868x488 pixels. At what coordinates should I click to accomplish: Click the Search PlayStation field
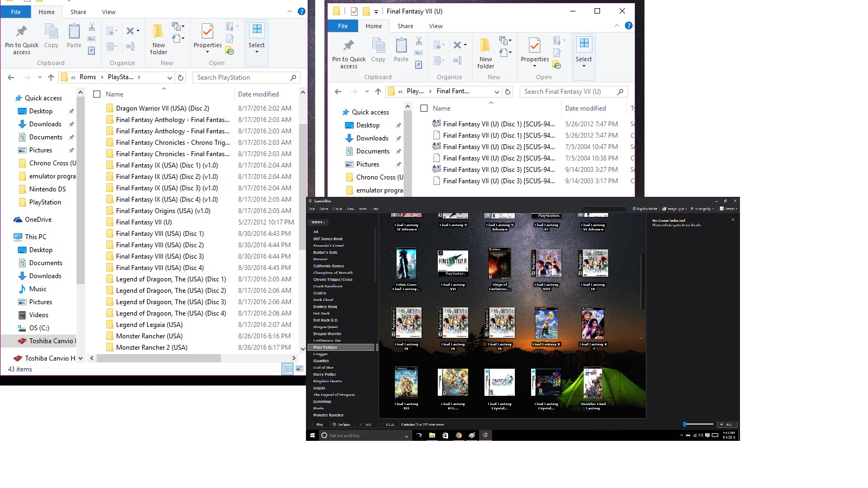pyautogui.click(x=246, y=78)
